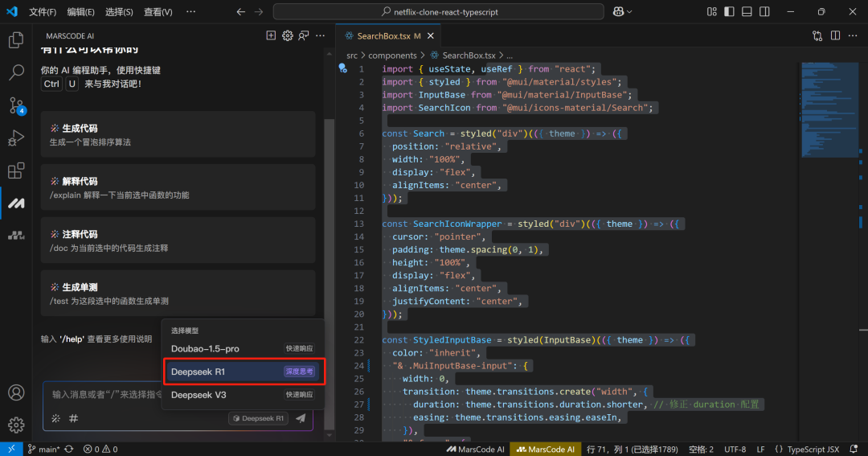Click the # context reference icon in chat input
Viewport: 868px width, 456px height.
click(73, 418)
